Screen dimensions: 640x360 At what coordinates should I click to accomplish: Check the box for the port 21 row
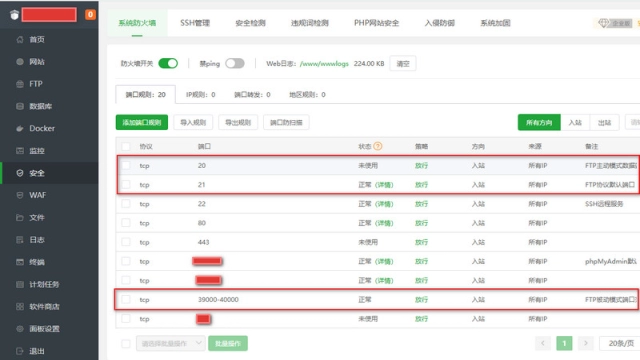[126, 184]
